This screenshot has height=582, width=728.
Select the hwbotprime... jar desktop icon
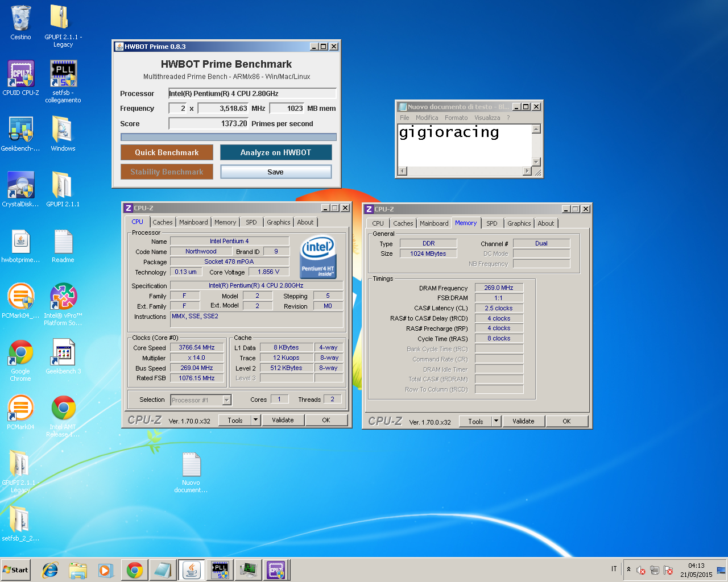(x=20, y=245)
